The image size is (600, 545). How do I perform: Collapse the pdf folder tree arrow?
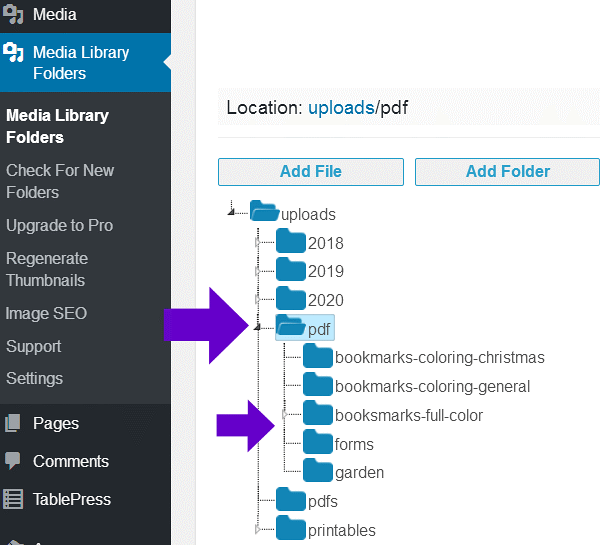point(258,327)
